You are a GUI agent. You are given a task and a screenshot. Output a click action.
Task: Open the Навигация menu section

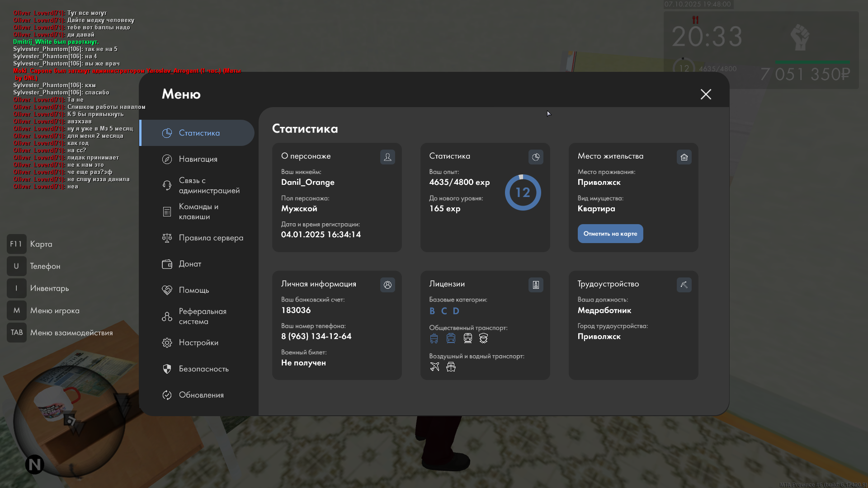pos(198,159)
